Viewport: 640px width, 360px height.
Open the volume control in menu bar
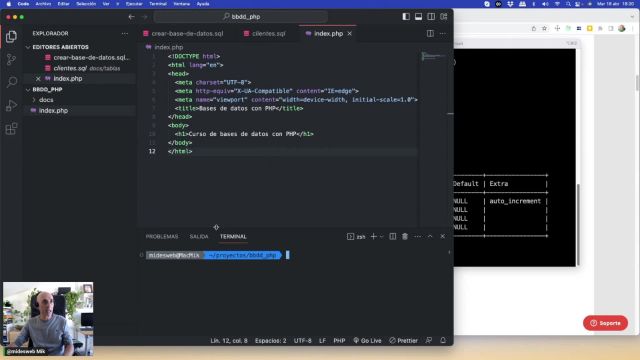545,4
